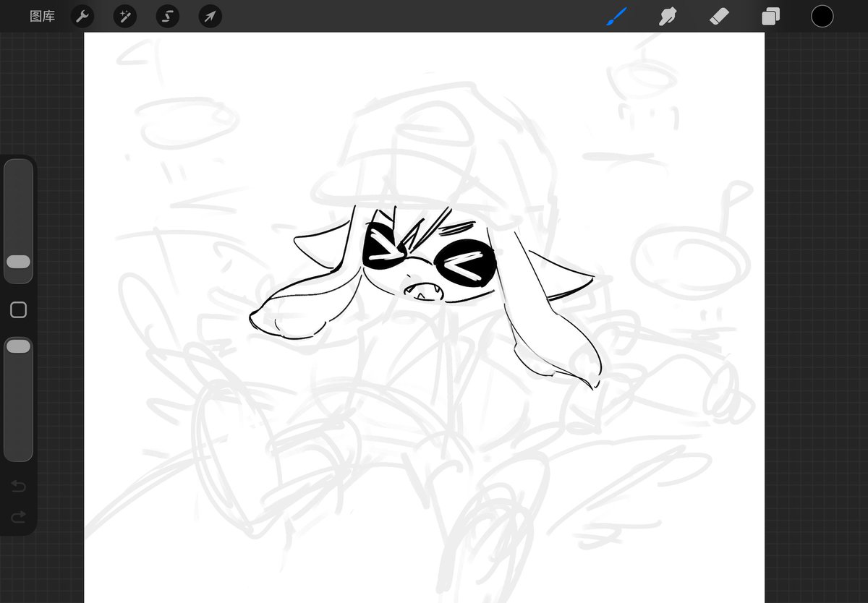The width and height of the screenshot is (868, 603).
Task: Open the black color picker swatch
Action: pyautogui.click(x=822, y=16)
